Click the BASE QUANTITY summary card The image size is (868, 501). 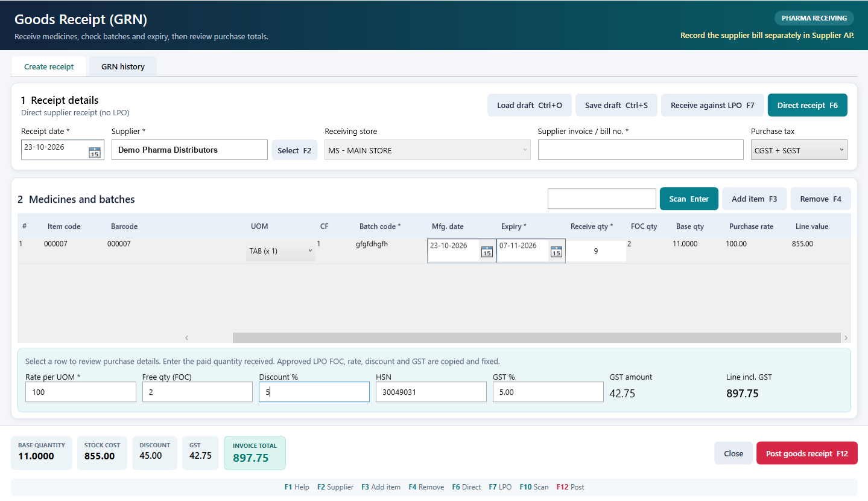tap(42, 453)
